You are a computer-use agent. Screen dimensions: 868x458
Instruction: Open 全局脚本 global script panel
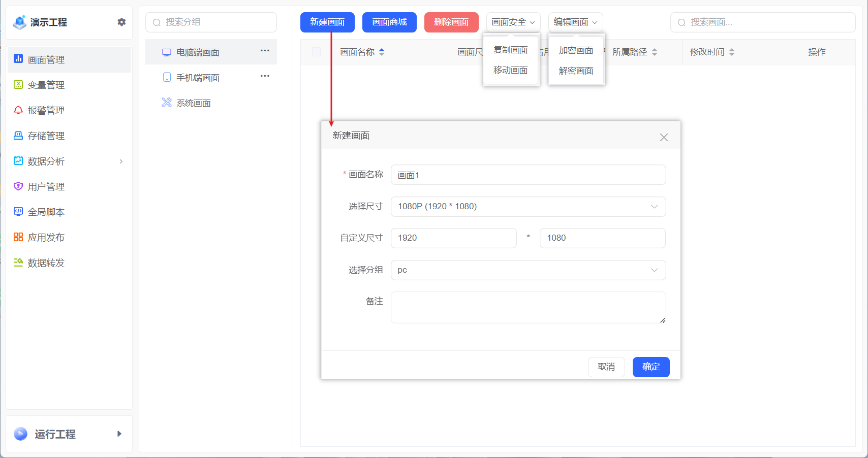18,212
